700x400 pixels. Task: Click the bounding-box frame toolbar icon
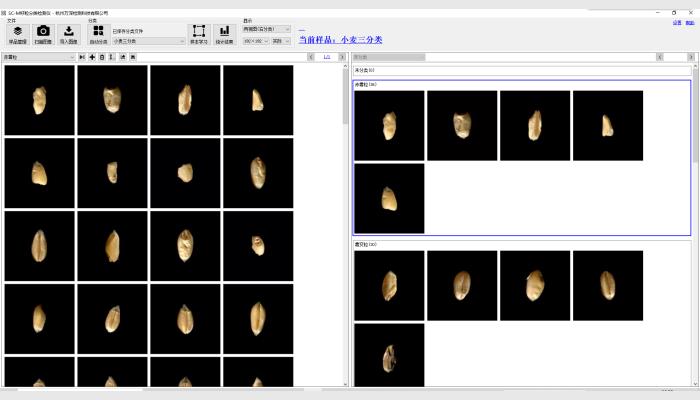(x=199, y=35)
